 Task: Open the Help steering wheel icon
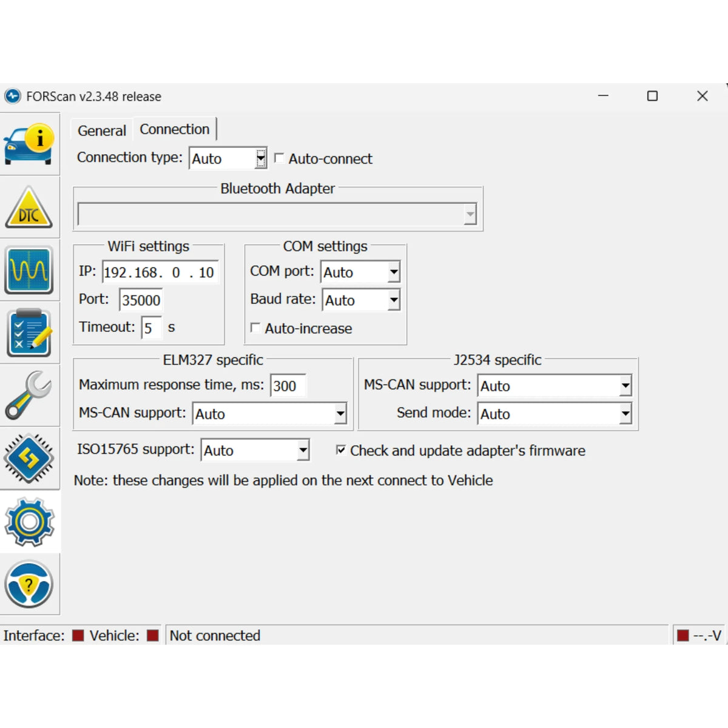pyautogui.click(x=30, y=584)
